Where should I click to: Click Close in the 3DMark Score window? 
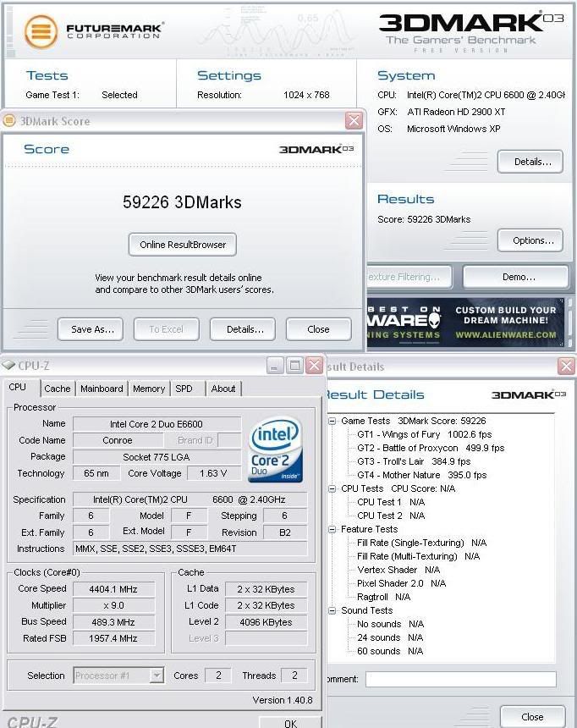318,329
